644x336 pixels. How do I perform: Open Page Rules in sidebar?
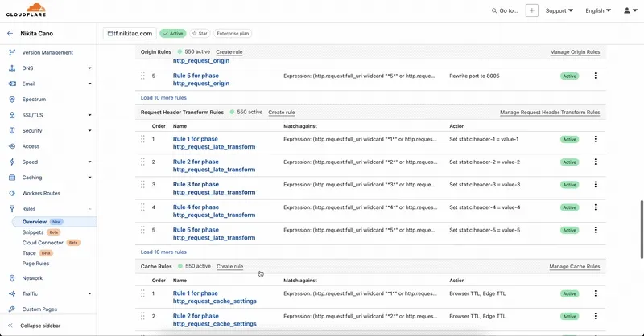point(36,263)
